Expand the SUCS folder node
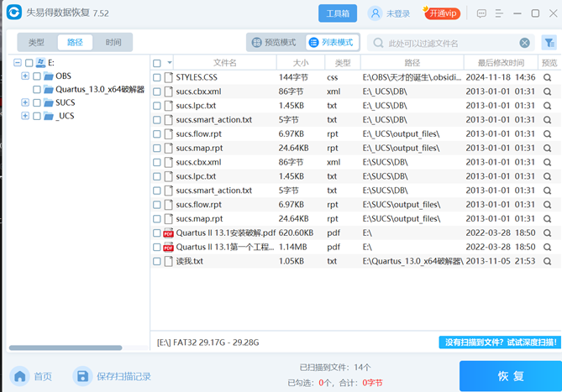This screenshot has width=562, height=392. click(25, 102)
